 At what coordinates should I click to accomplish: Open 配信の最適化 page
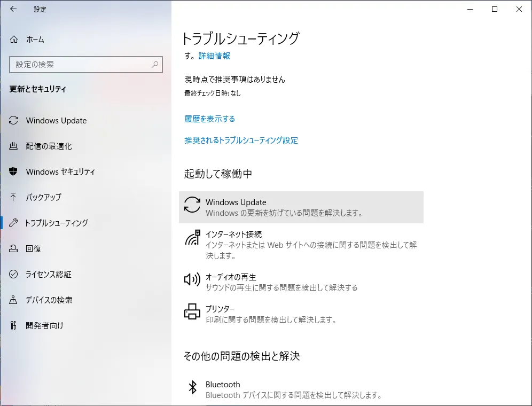point(49,146)
